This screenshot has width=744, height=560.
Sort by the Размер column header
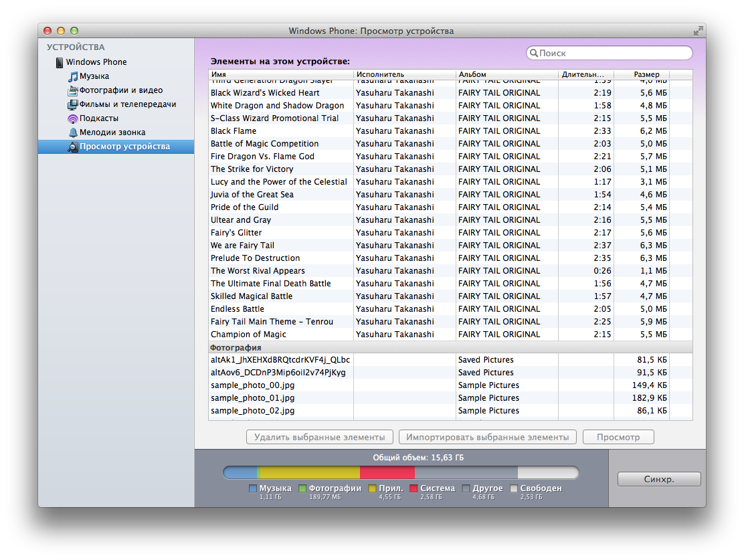(x=642, y=74)
